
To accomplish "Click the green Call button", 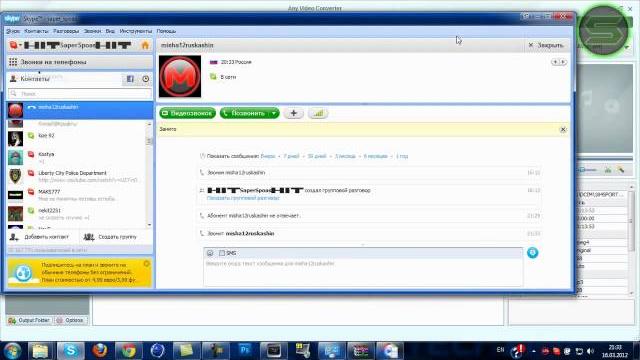I will (244, 113).
